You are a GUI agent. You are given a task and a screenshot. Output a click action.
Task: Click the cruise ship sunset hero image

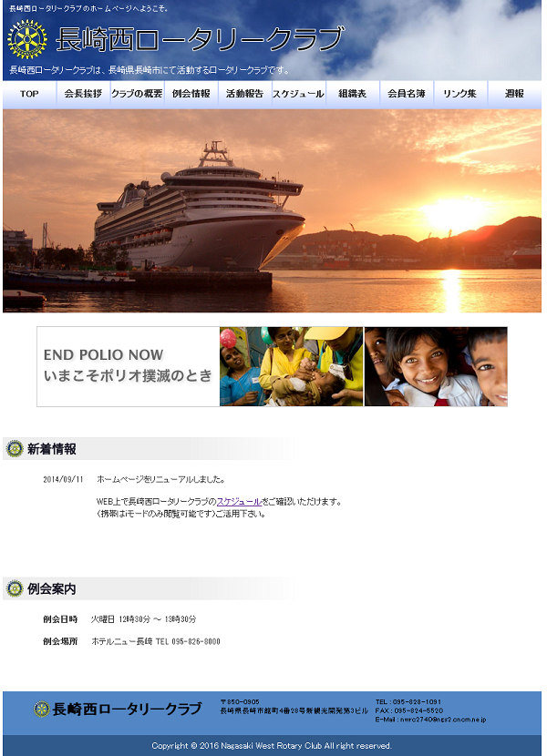click(x=272, y=211)
